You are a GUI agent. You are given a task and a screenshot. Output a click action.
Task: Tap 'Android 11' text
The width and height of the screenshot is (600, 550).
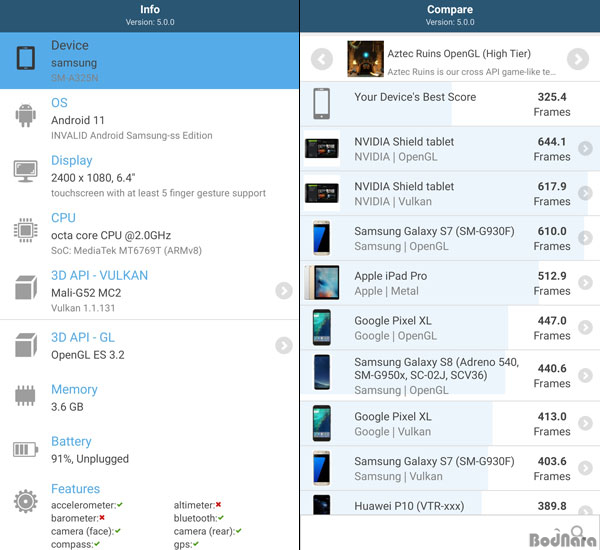78,120
